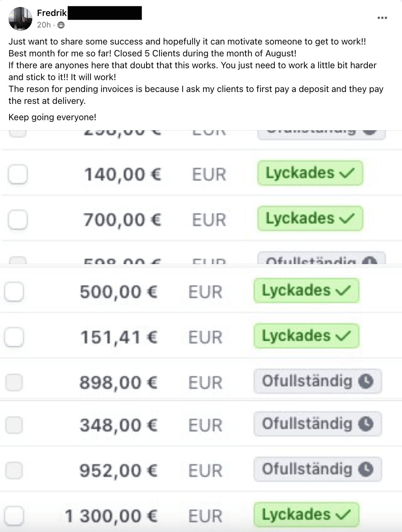Screen dimensions: 402x532
Task: Click the Ofullständig badge on the 952,00 € row
Action: [318, 469]
